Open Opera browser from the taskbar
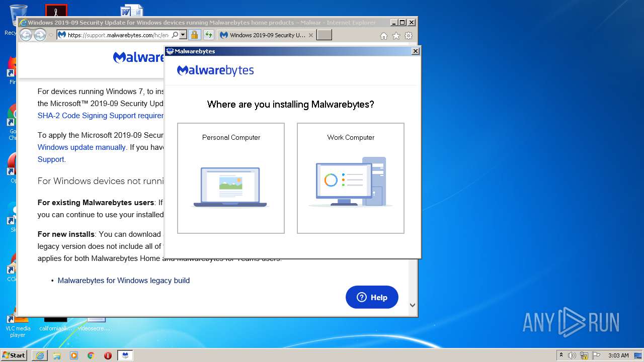This screenshot has width=644, height=362. pyautogui.click(x=108, y=355)
